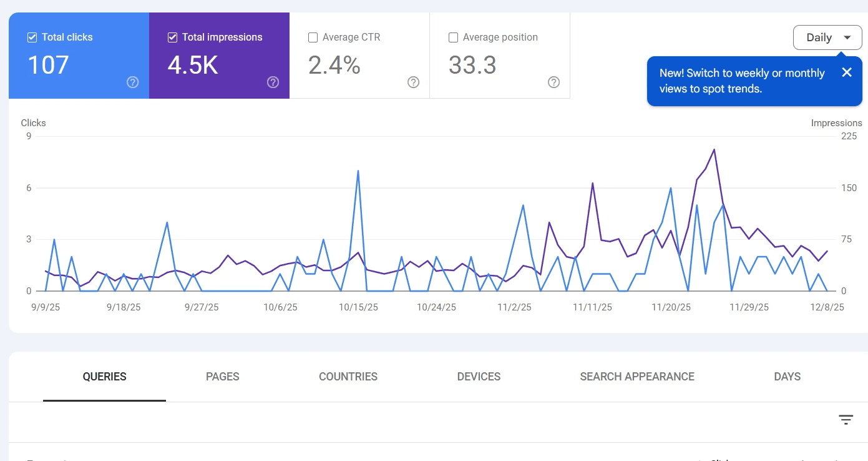Click the 33.3 average position value

point(472,65)
